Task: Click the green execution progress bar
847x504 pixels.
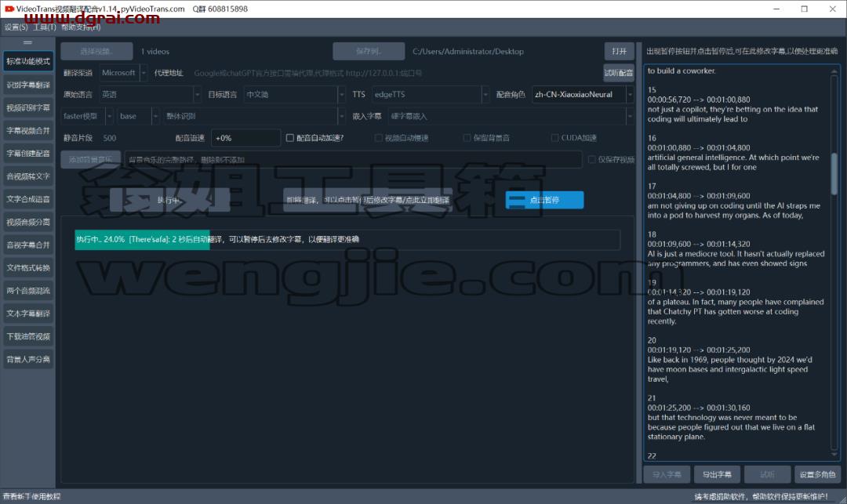Action: point(142,240)
